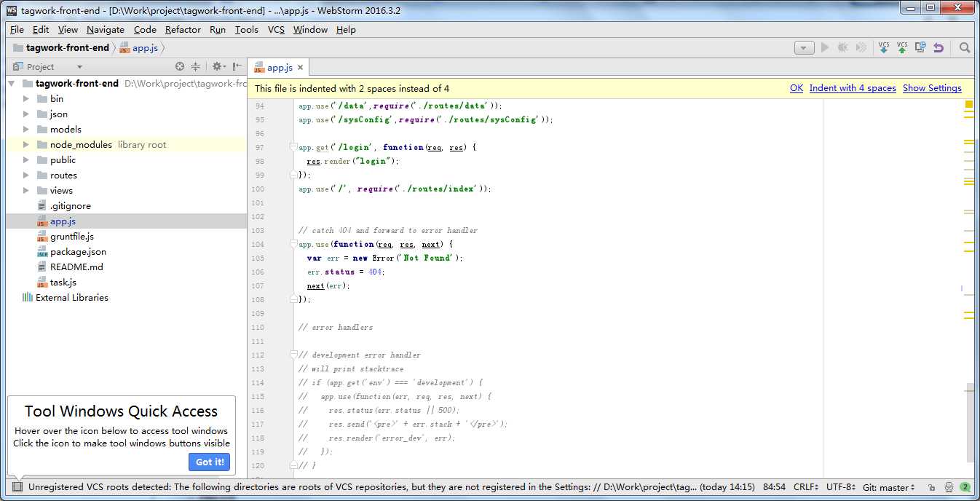Screen dimensions: 980x501
Task: Click the inspector hector icon in status bar
Action: pos(949,487)
